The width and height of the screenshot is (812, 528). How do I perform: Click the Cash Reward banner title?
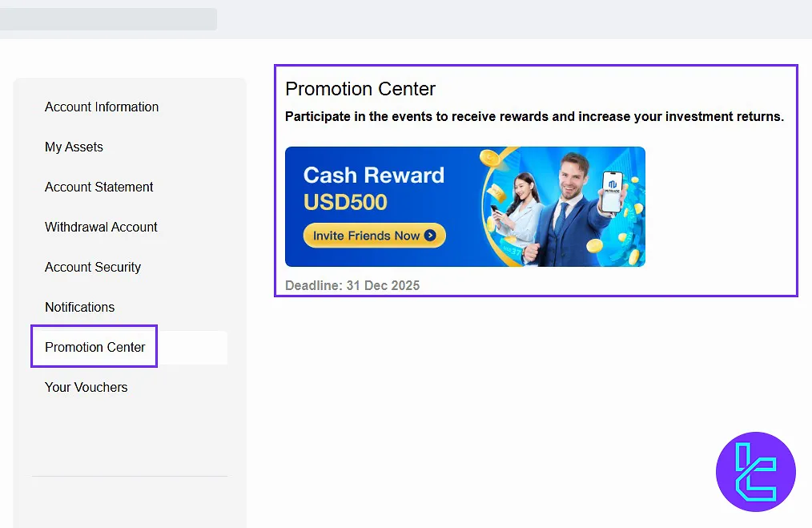tap(373, 175)
